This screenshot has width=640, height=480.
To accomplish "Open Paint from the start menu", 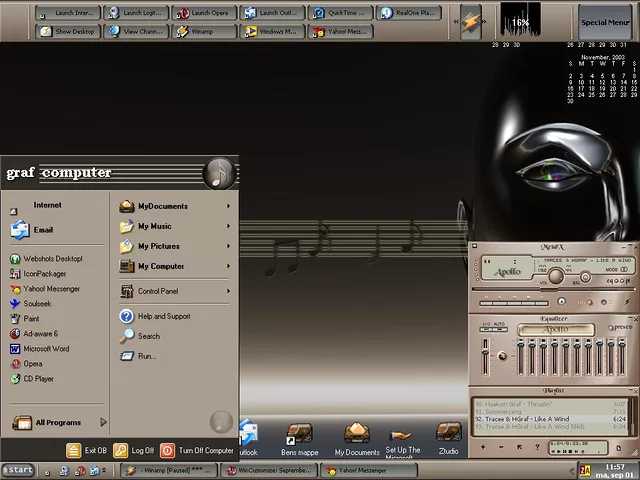I will pyautogui.click(x=31, y=319).
